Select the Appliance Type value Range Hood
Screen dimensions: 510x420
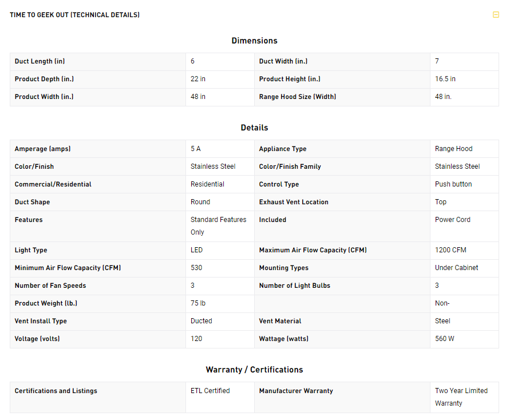coord(453,149)
